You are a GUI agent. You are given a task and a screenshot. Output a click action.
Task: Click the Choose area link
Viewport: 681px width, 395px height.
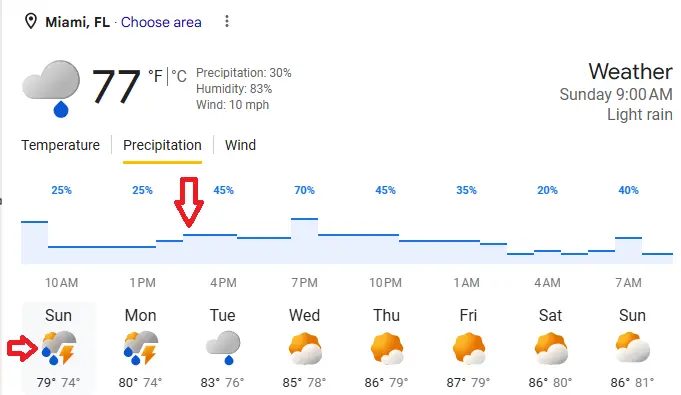coord(161,22)
